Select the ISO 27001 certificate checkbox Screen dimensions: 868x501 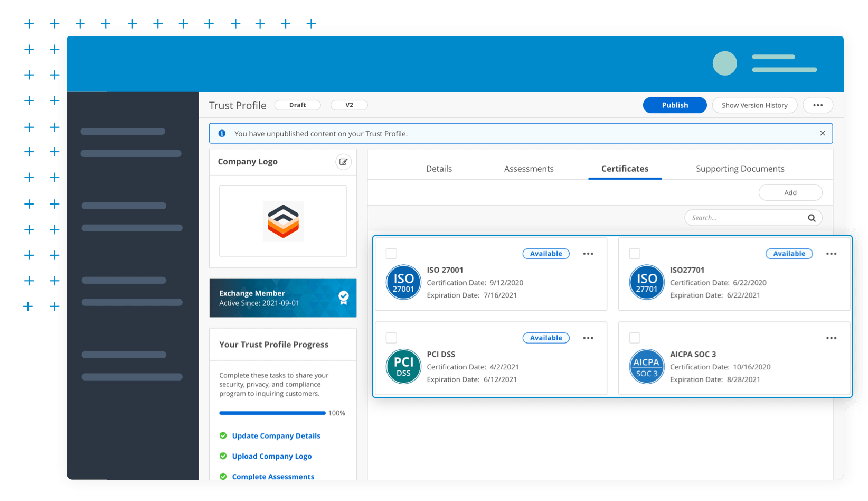tap(391, 254)
